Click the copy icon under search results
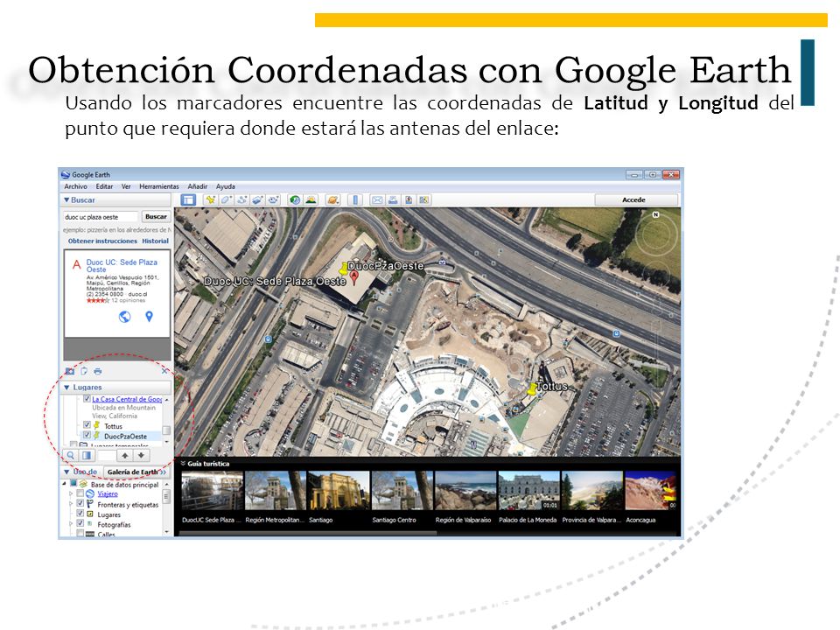This screenshot has height=630, width=840. pyautogui.click(x=84, y=371)
